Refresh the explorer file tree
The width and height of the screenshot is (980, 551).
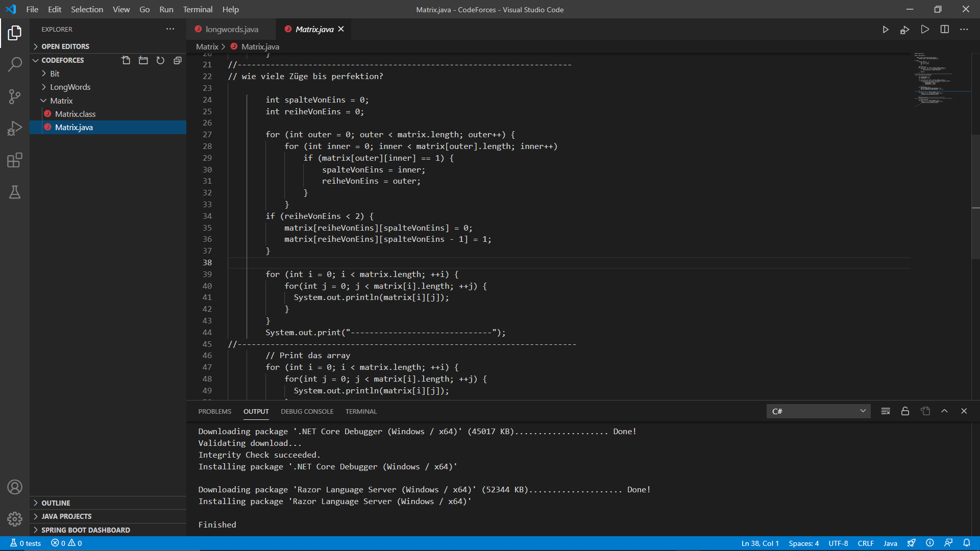[160, 60]
